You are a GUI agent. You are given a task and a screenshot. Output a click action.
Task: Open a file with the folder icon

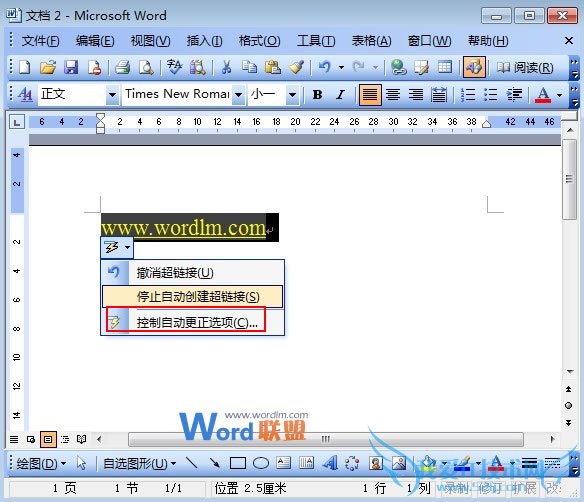(48, 67)
